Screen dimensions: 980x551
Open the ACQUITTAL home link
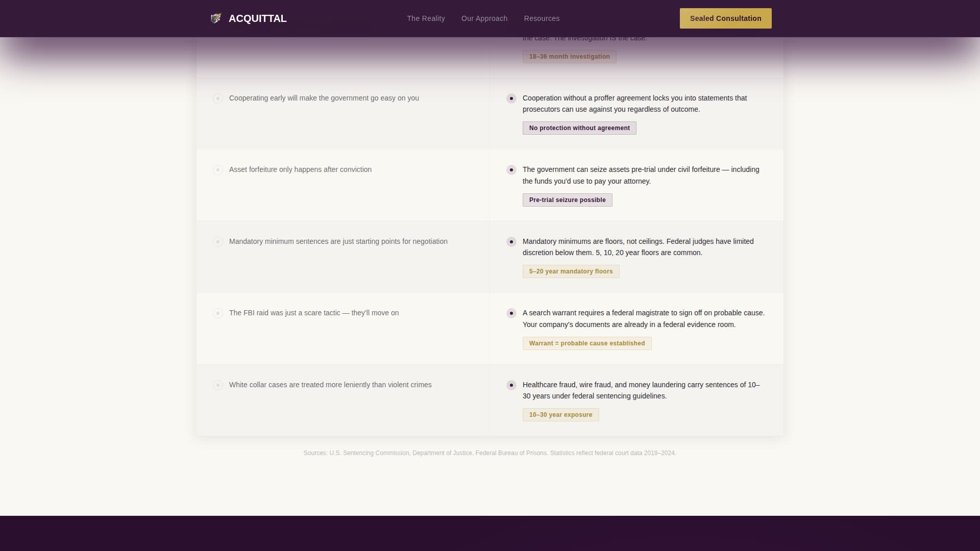coord(248,18)
